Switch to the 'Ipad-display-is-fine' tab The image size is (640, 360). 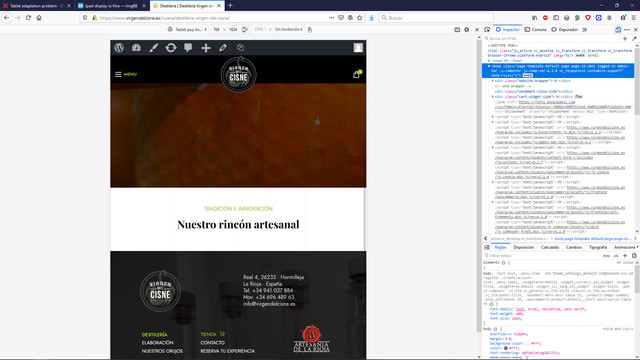pyautogui.click(x=111, y=6)
